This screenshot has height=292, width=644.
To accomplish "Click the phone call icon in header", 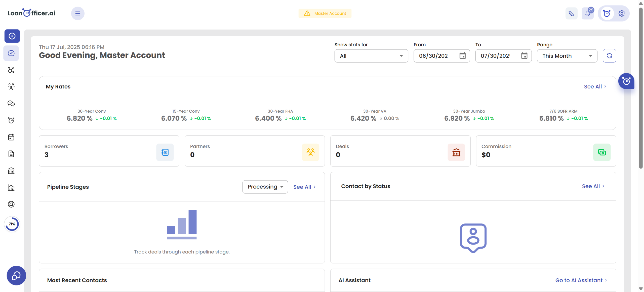I will coord(571,13).
